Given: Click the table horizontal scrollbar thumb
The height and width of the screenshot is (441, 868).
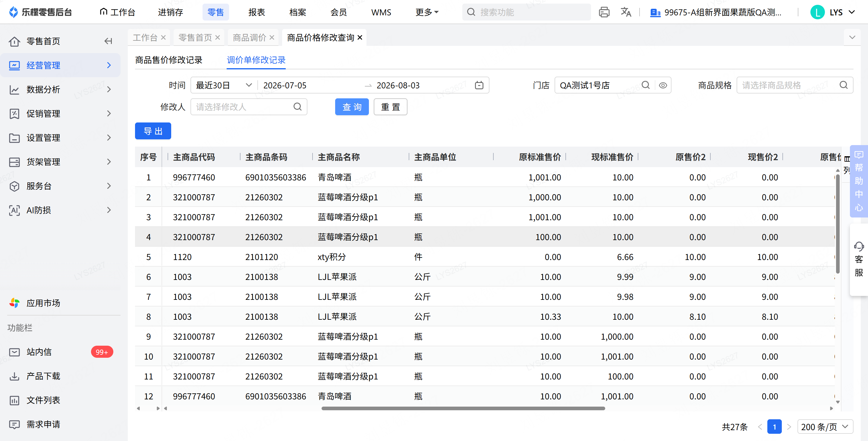Looking at the screenshot, I should point(463,408).
